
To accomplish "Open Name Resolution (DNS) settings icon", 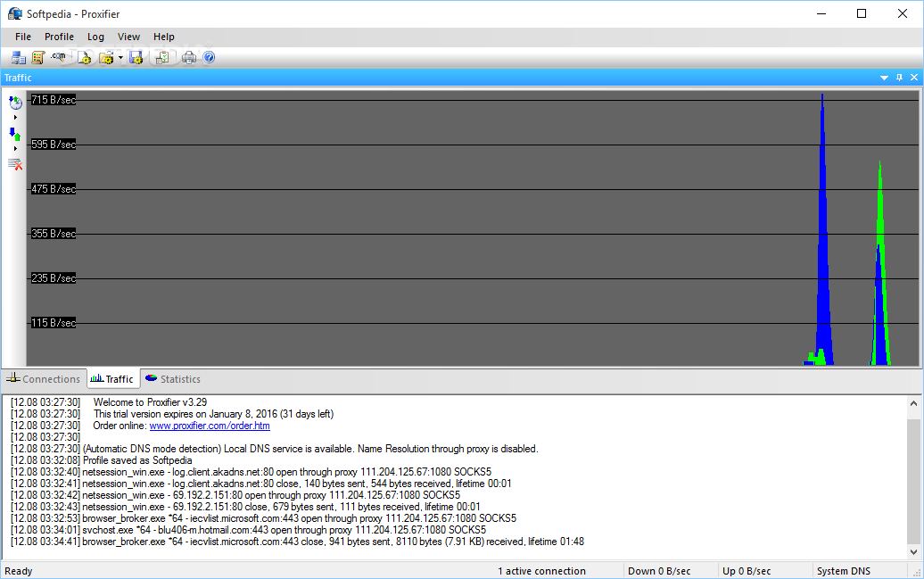I will point(57,57).
